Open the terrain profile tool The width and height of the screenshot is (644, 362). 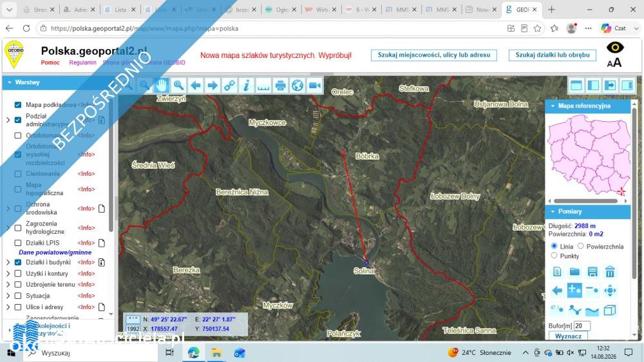pyautogui.click(x=592, y=309)
